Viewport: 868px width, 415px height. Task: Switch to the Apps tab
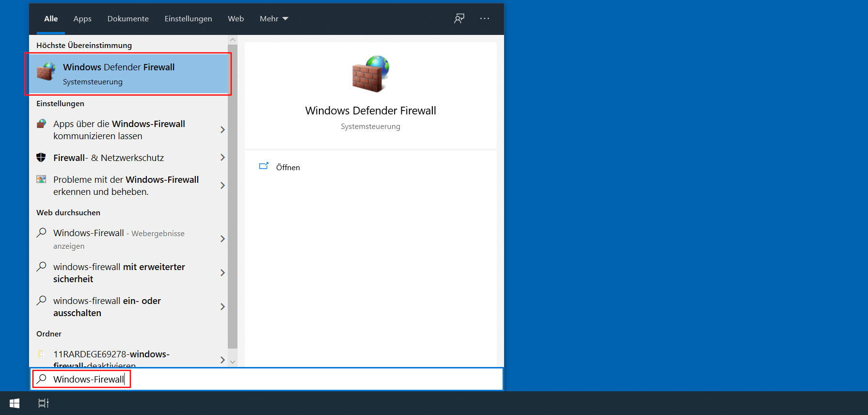82,18
